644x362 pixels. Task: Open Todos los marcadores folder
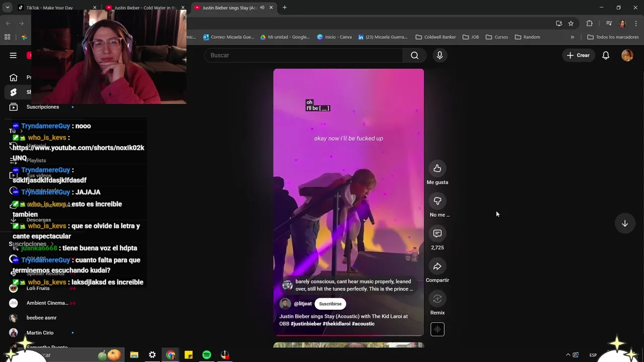click(613, 37)
